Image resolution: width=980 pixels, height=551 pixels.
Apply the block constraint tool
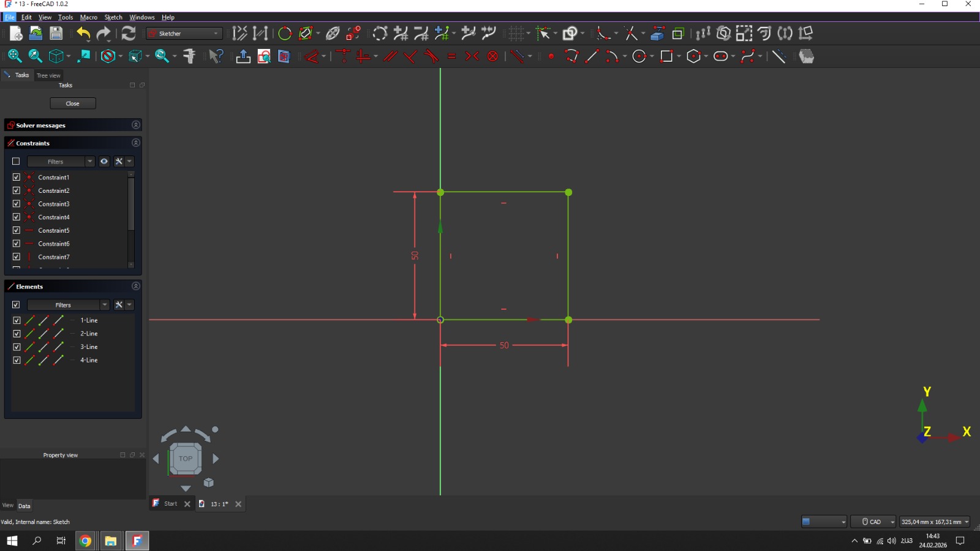(492, 56)
